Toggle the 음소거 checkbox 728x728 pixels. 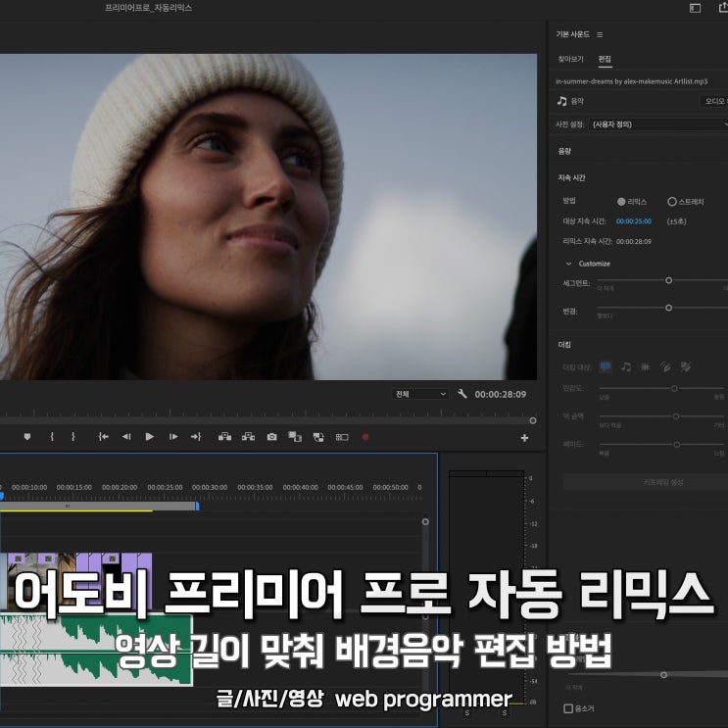568,708
